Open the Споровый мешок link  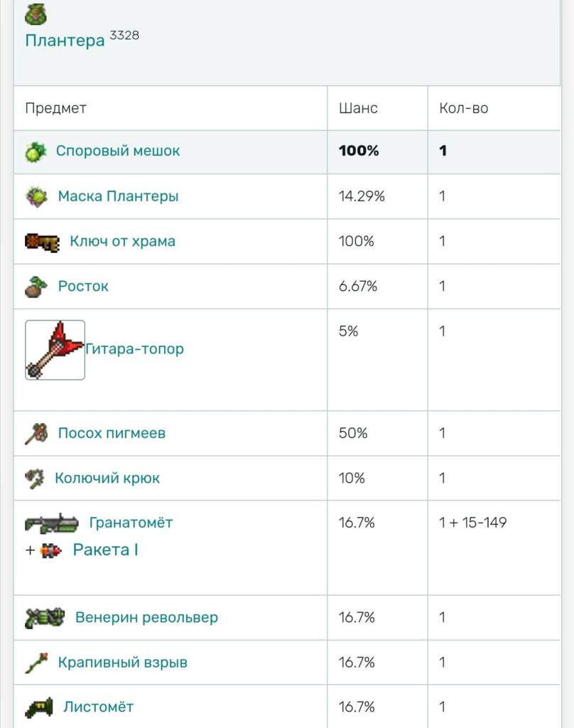[x=118, y=151]
